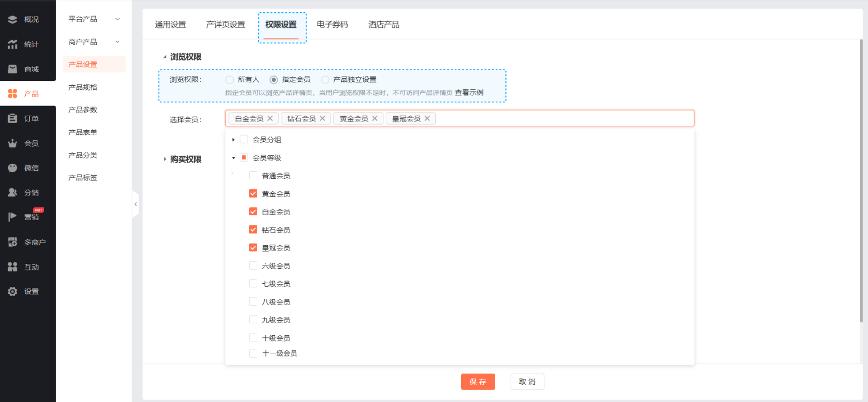Open the 统计 statistics chart icon

pos(12,44)
